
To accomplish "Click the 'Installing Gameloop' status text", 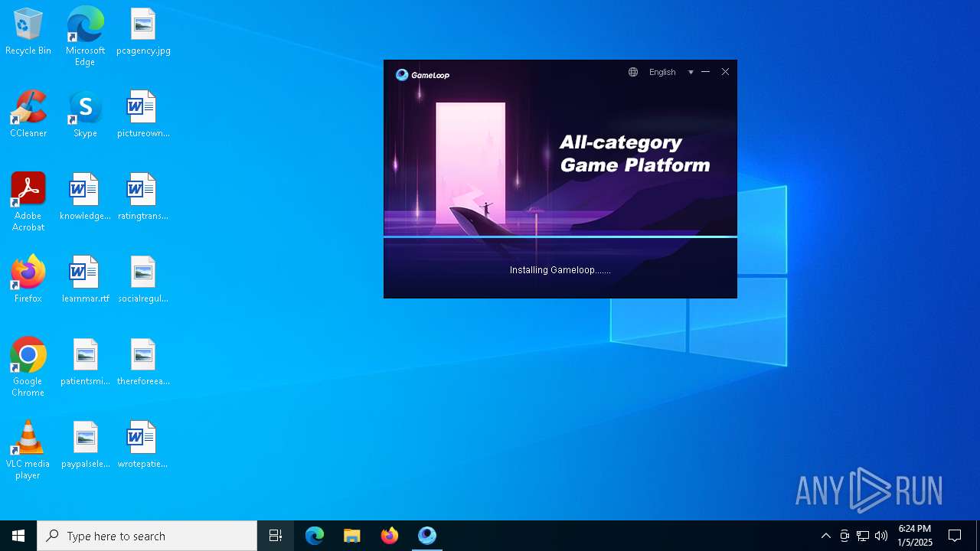I will (x=560, y=270).
